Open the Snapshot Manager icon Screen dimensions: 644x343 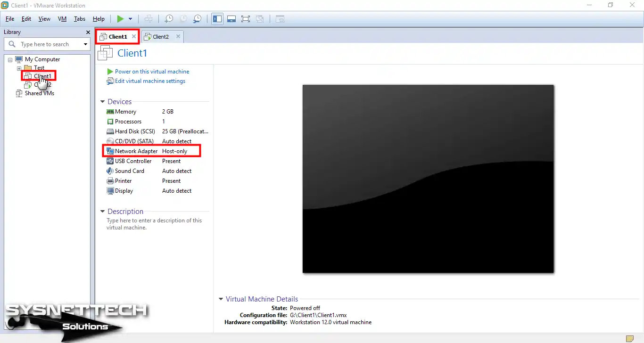pos(198,19)
